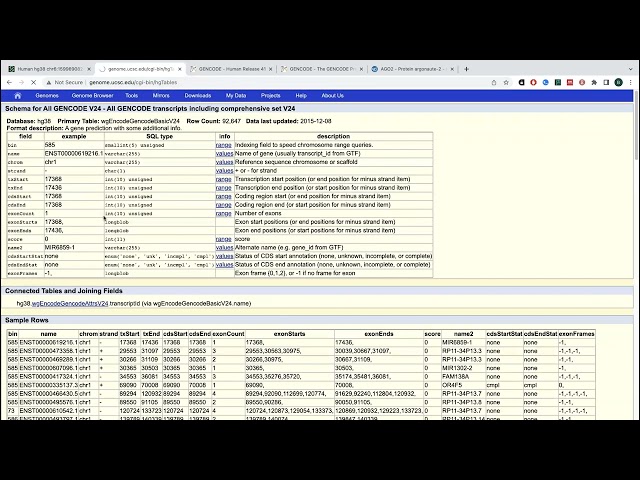
Task: Click the blue circular extension icon
Action: click(x=546, y=82)
